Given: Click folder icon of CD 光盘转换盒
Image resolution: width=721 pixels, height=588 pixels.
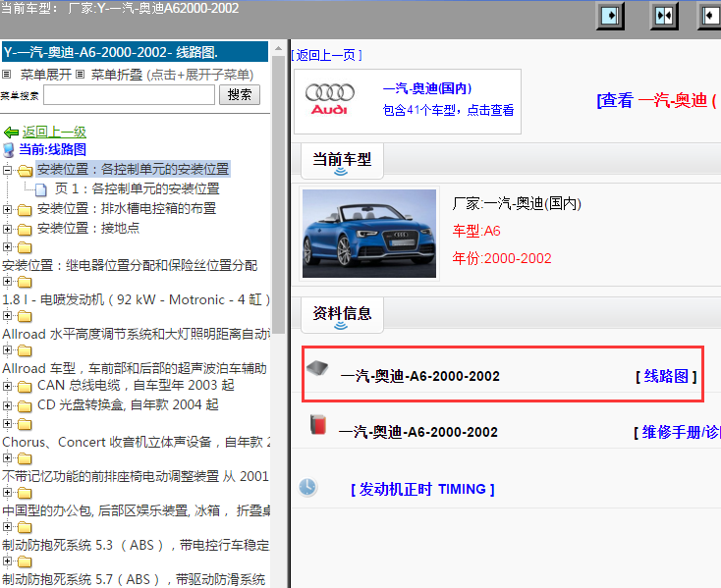Looking at the screenshot, I should 25,406.
